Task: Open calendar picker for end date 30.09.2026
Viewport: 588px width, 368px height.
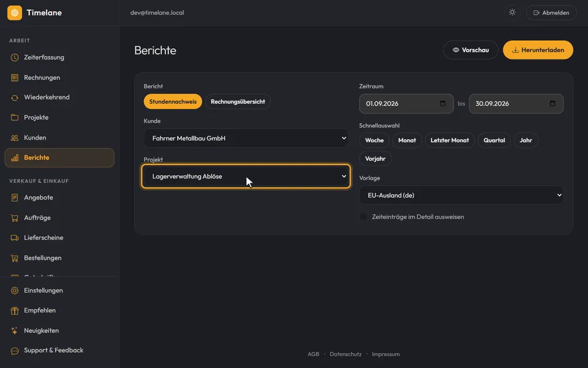Action: [552, 104]
